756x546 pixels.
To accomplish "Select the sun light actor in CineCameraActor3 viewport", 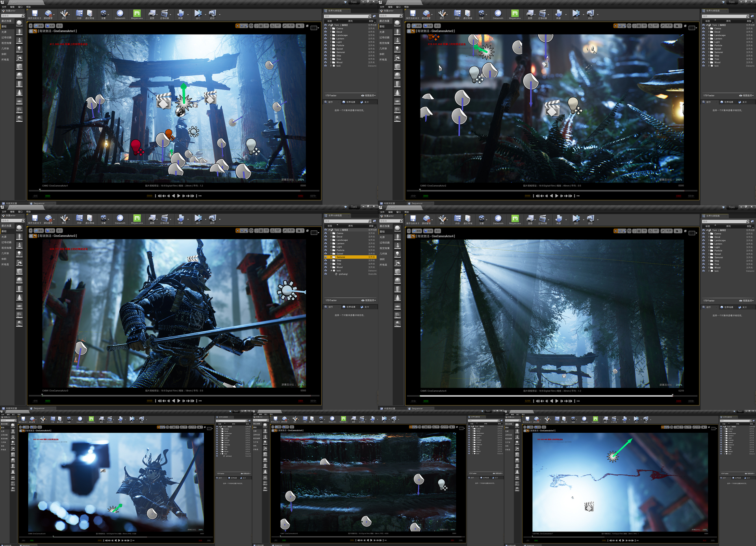I will click(287, 291).
